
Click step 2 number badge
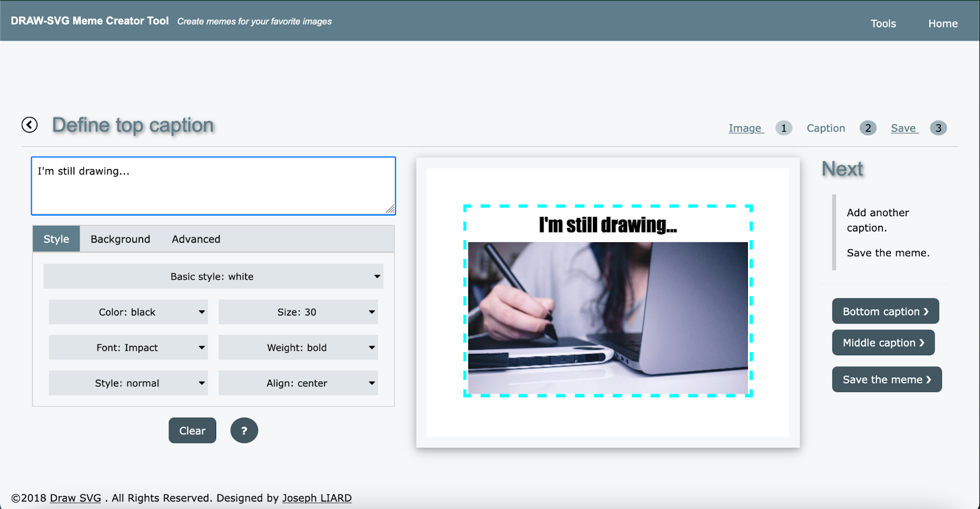(x=867, y=128)
